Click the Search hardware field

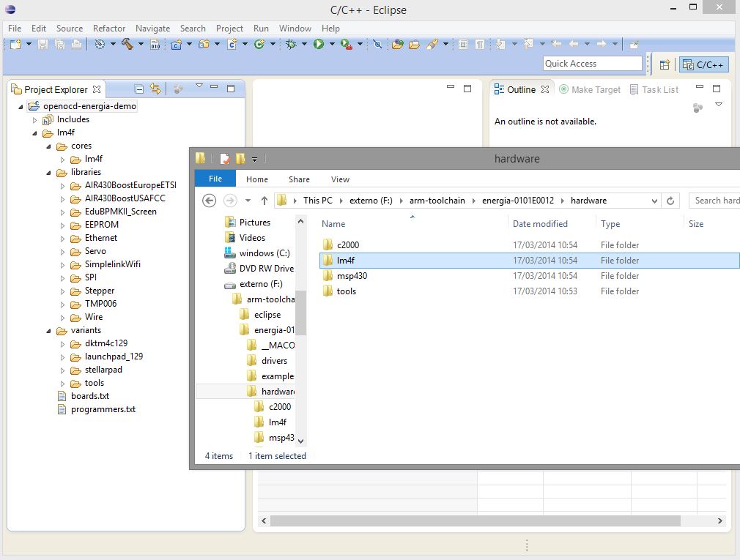click(714, 201)
